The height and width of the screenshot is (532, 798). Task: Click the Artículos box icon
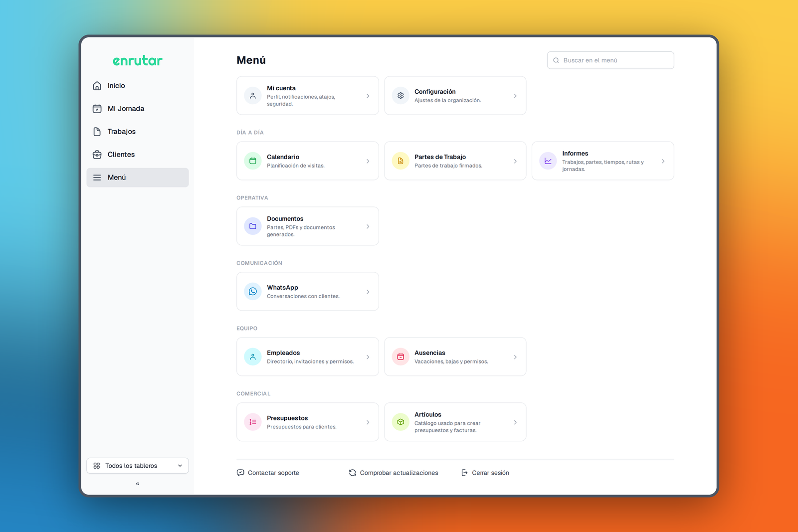pyautogui.click(x=400, y=422)
